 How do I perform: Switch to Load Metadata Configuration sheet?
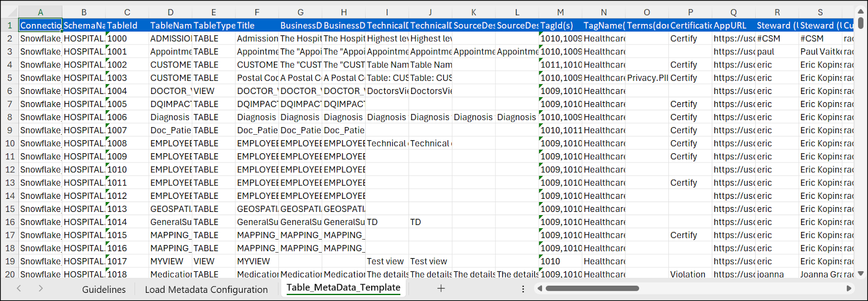coord(206,290)
